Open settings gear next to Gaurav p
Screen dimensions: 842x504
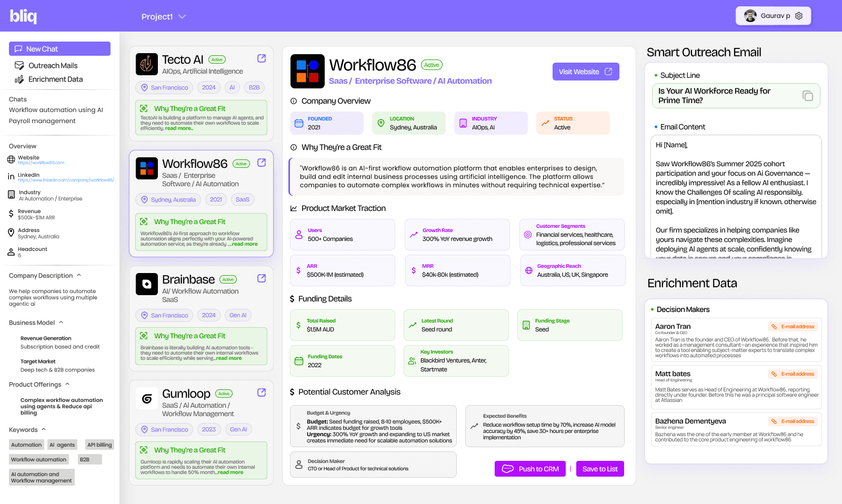click(x=799, y=16)
